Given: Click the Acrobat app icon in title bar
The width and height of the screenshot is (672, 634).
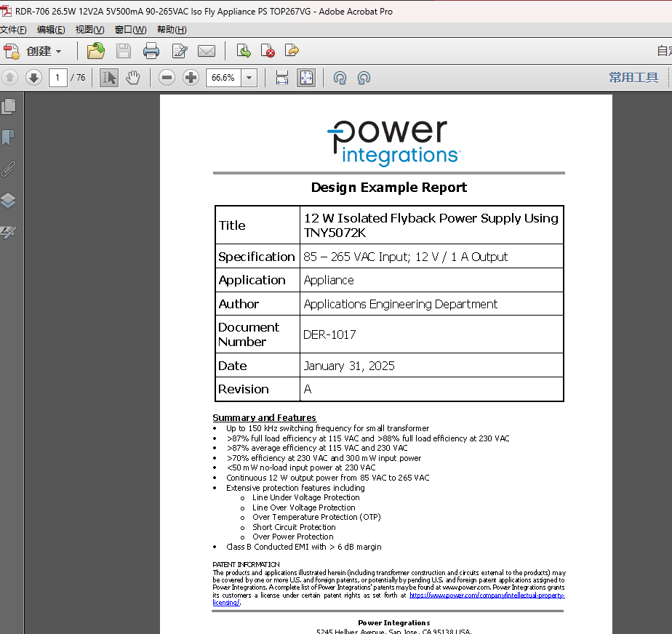Looking at the screenshot, I should [x=6, y=11].
